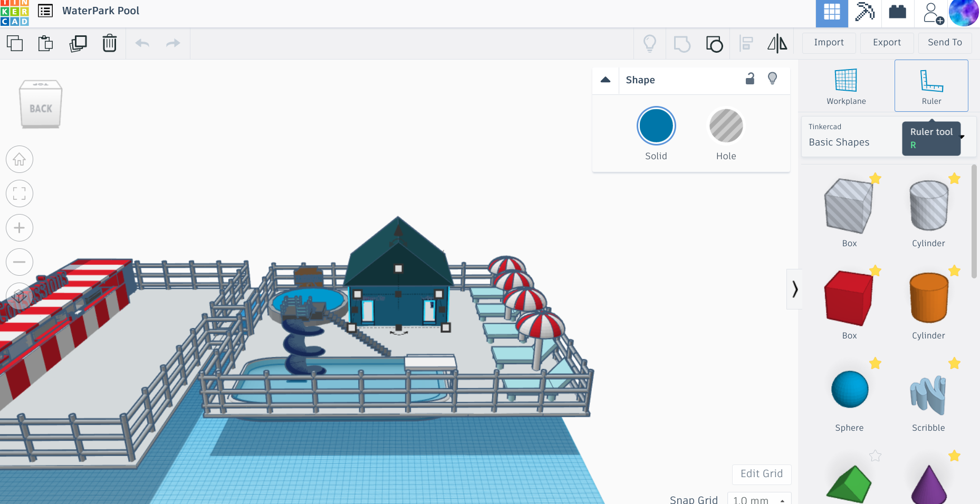Click the Mirror tool icon

(x=777, y=43)
